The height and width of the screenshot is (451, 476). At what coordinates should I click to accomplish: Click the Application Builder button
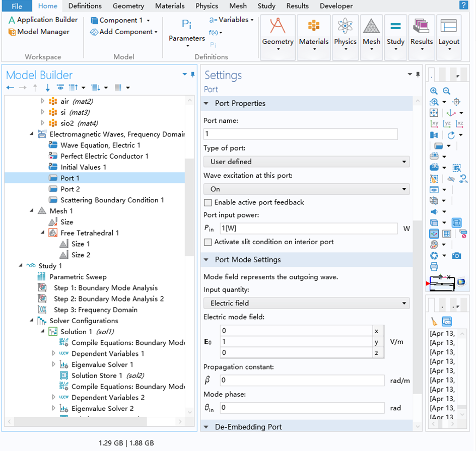pos(43,20)
